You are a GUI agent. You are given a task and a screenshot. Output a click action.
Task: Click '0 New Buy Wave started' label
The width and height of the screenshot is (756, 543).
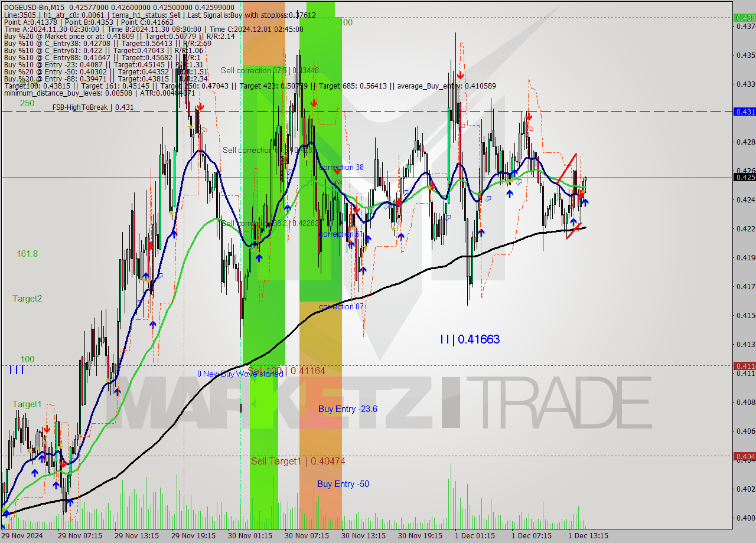tap(240, 374)
